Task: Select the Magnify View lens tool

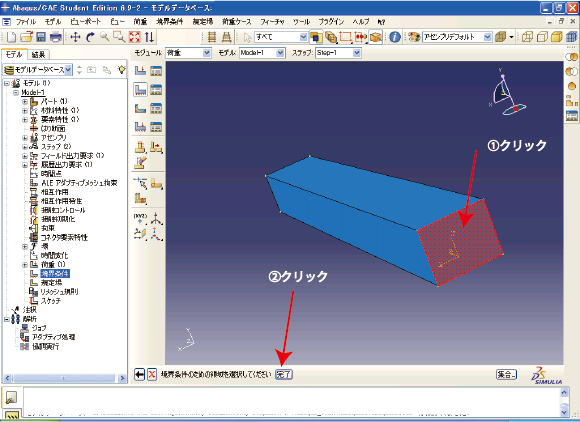Action: (x=105, y=37)
